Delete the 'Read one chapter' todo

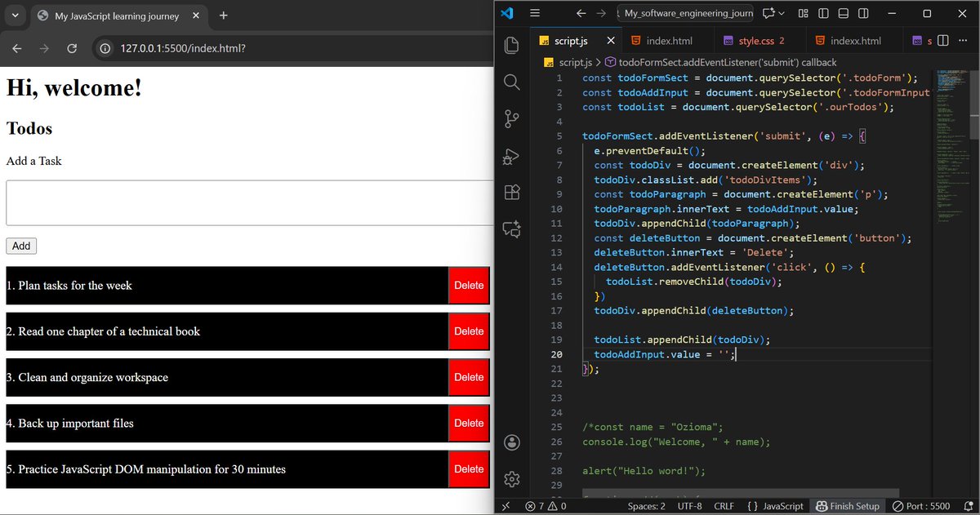[x=469, y=331]
